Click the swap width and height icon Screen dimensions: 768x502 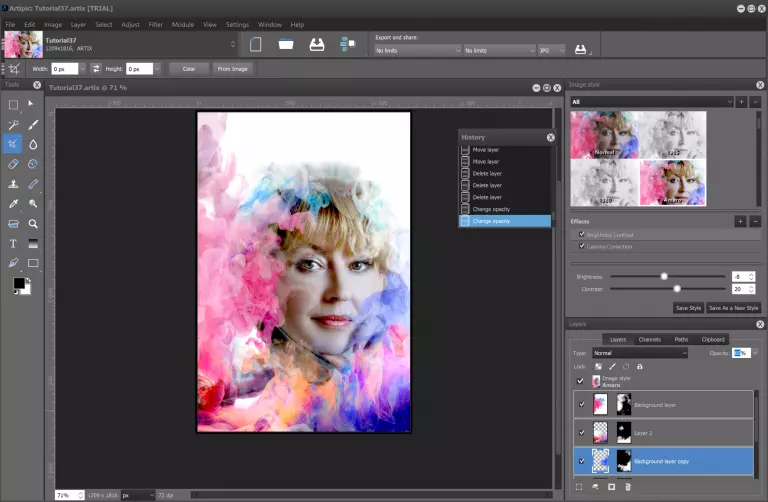click(96, 68)
